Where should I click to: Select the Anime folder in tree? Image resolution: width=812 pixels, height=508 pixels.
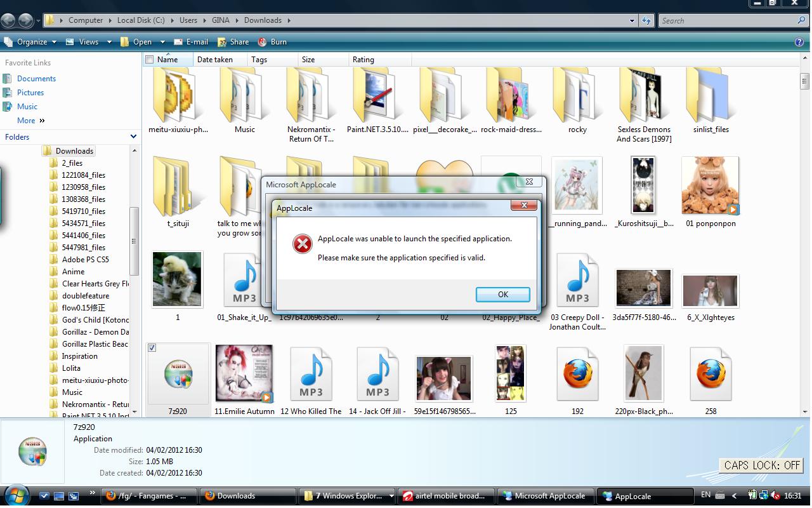click(x=73, y=272)
